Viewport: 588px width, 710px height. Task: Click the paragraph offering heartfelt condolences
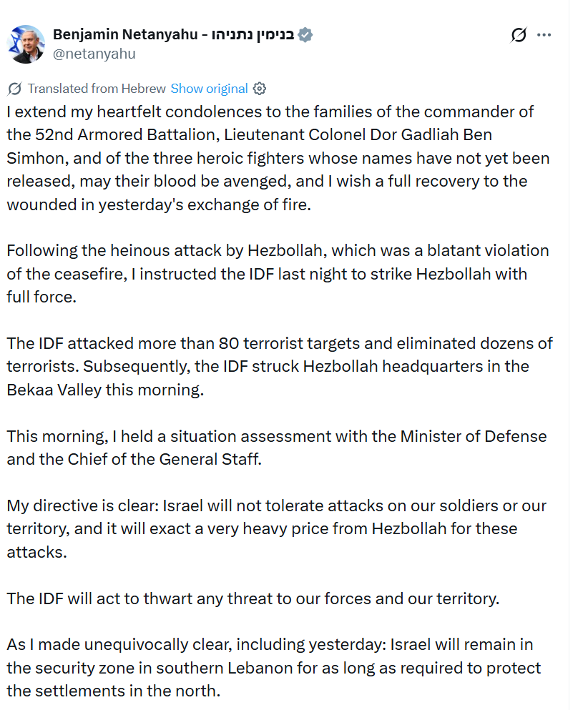click(278, 158)
